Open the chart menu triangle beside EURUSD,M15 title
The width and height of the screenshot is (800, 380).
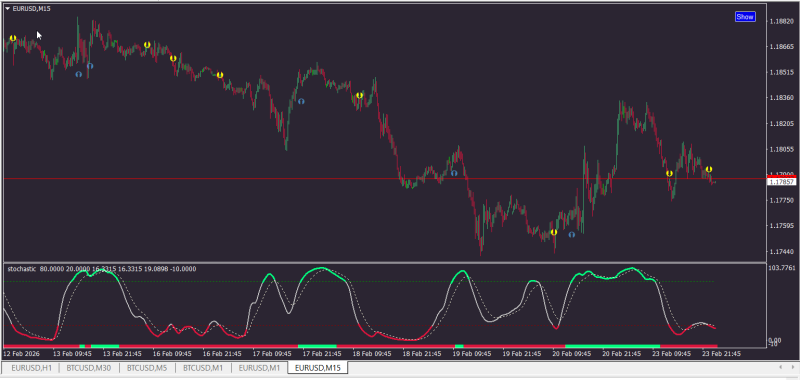coord(8,9)
